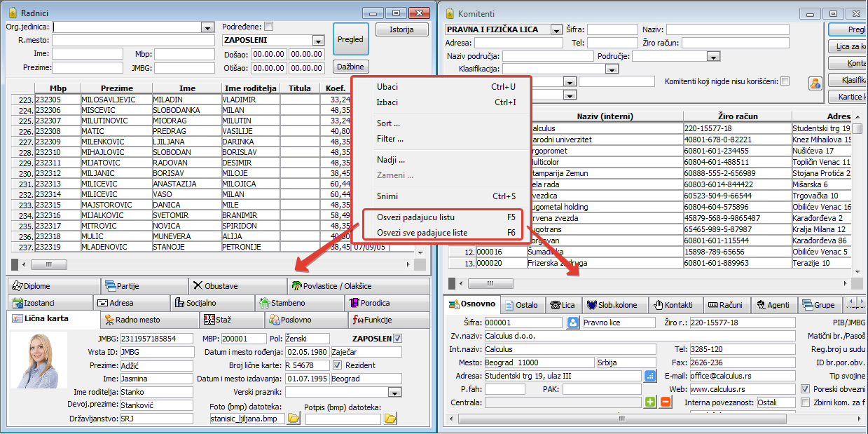Click the Dažbine button
This screenshot has width=868, height=434.
coord(351,67)
